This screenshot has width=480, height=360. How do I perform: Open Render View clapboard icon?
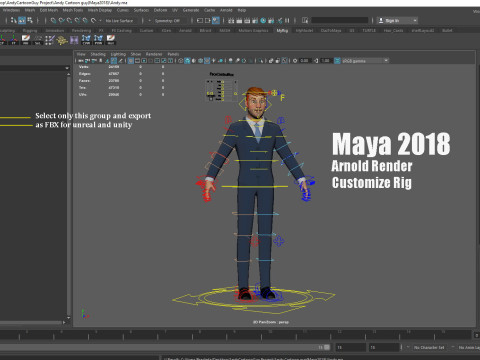(231, 21)
